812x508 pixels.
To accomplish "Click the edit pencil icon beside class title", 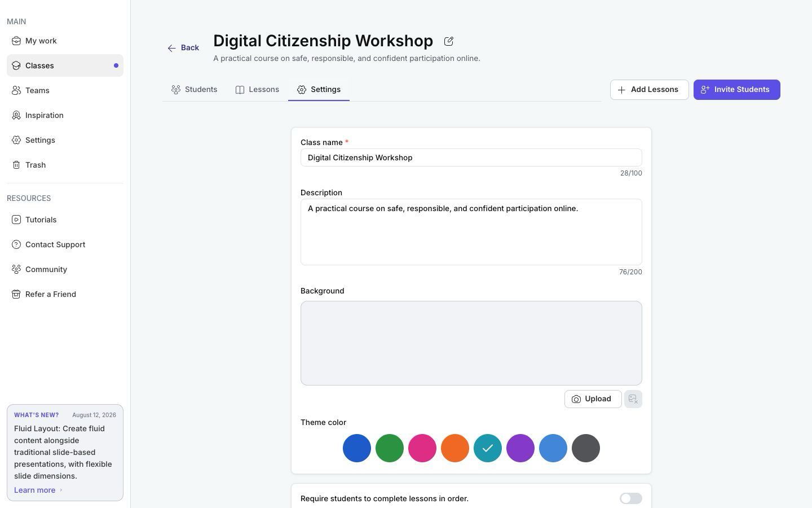I will (x=449, y=41).
